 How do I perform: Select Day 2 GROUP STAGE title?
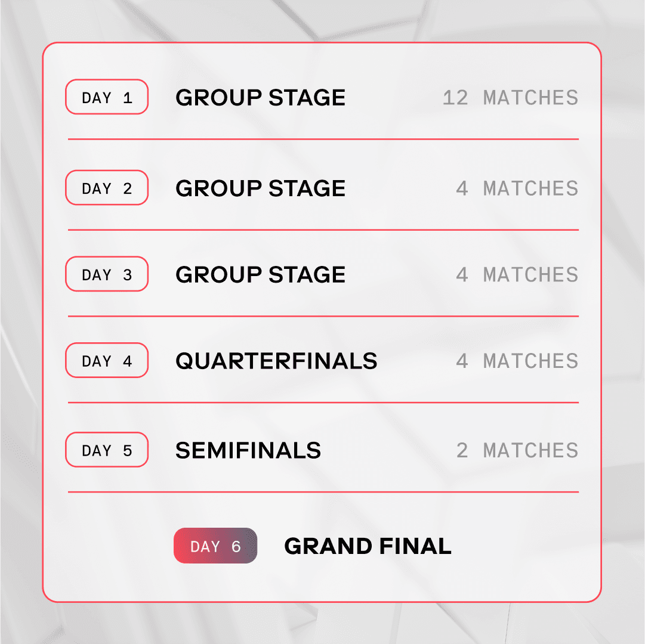(x=260, y=188)
